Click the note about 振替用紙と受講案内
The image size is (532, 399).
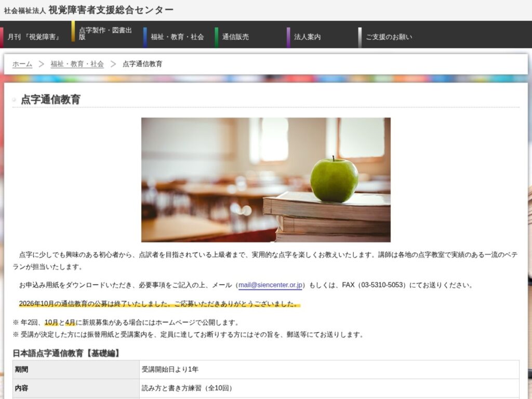tap(189, 335)
